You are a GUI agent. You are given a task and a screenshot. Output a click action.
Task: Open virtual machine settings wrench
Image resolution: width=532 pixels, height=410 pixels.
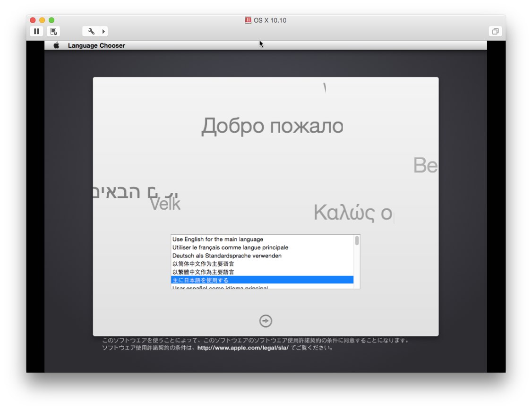91,31
